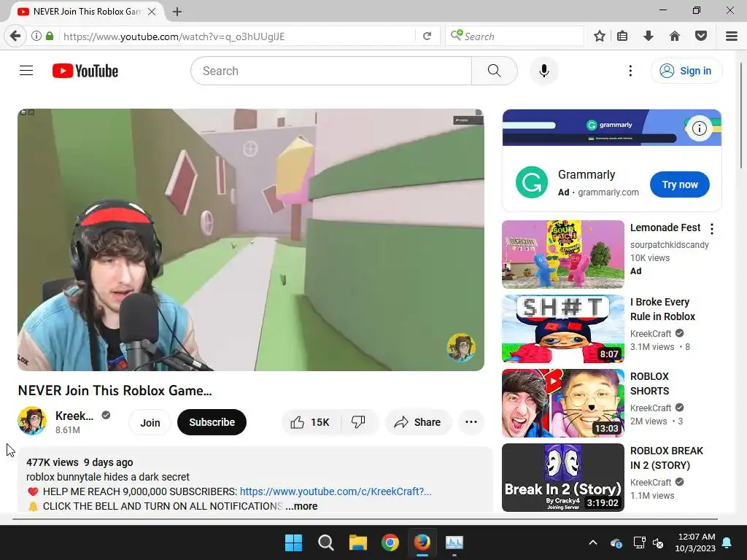Image resolution: width=747 pixels, height=560 pixels.
Task: Click Firefox icon in taskbar
Action: [422, 542]
